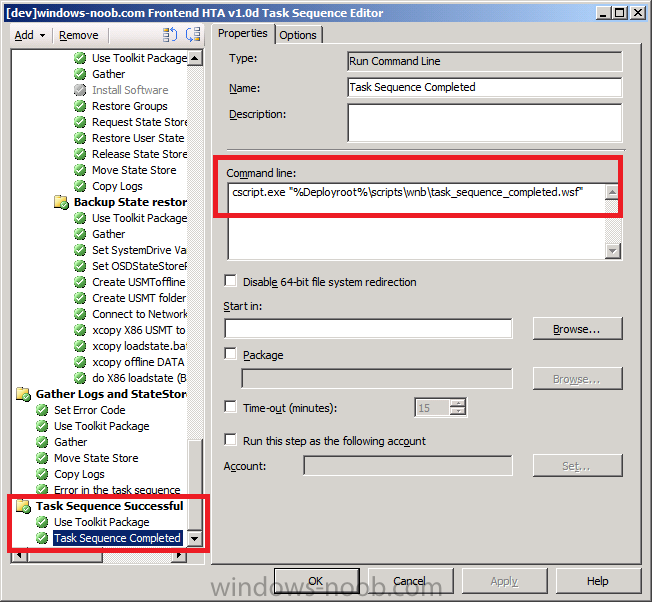652x602 pixels.
Task: Click the Set SystemDrive Variable step icon
Action: (x=80, y=250)
